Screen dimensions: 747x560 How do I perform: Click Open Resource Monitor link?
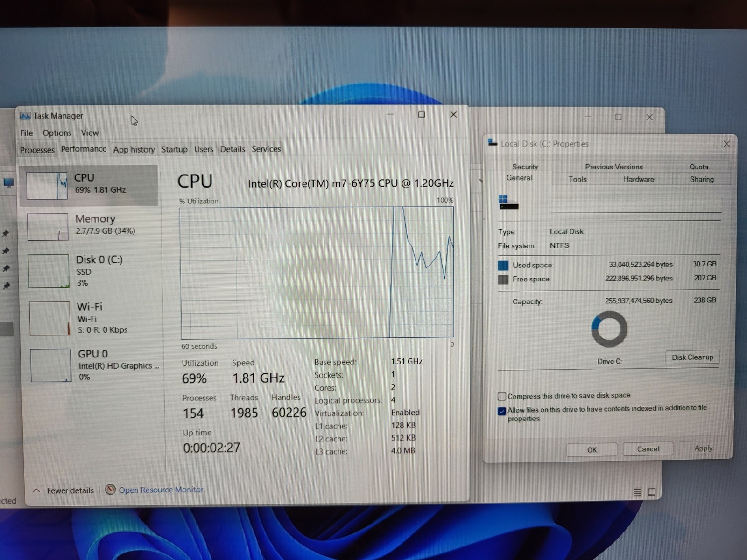161,490
